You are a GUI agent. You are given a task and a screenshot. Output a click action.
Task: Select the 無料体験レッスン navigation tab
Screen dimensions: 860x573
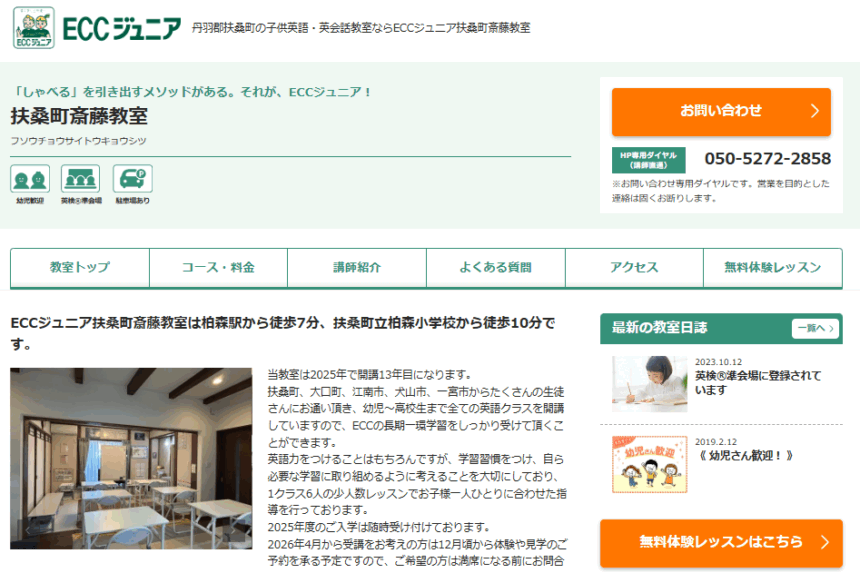[x=772, y=268]
